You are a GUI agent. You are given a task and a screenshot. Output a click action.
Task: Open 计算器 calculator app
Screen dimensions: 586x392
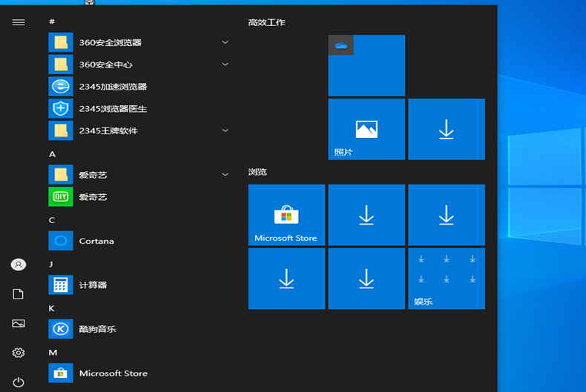[x=93, y=285]
